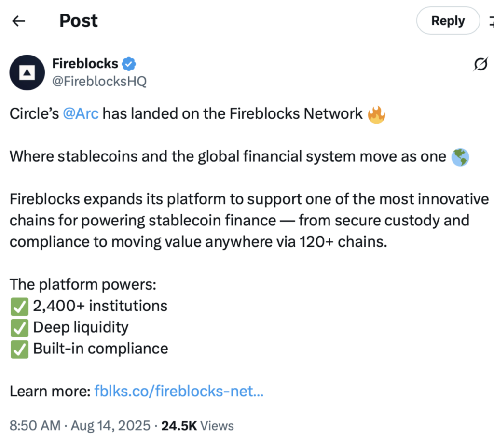Click the green checkmark beside Deep liquidity
494x448 pixels.
tap(19, 327)
